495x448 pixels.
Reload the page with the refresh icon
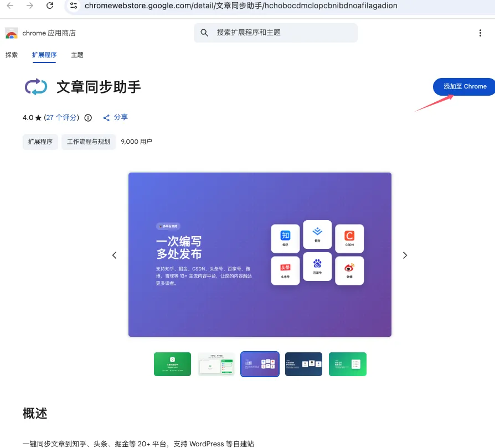coord(50,6)
